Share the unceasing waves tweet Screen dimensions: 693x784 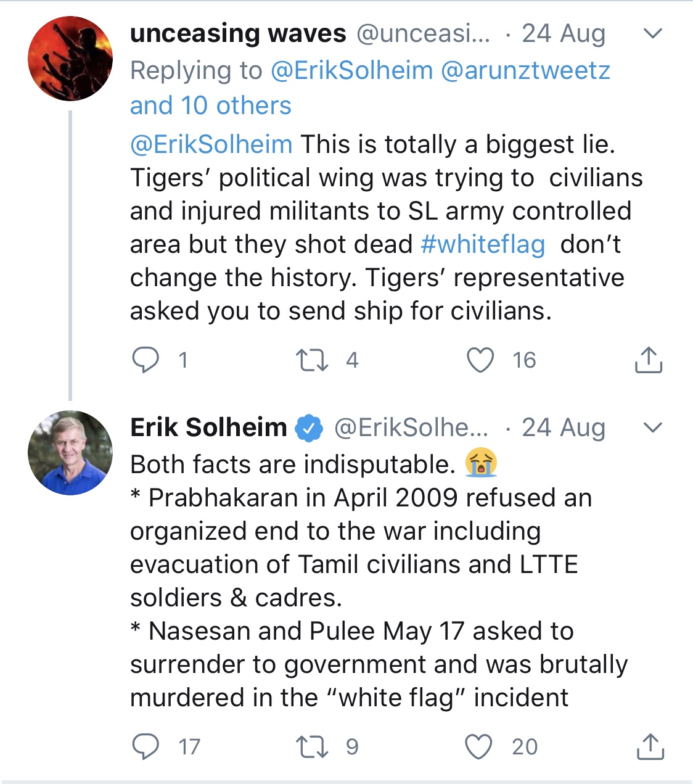(648, 360)
